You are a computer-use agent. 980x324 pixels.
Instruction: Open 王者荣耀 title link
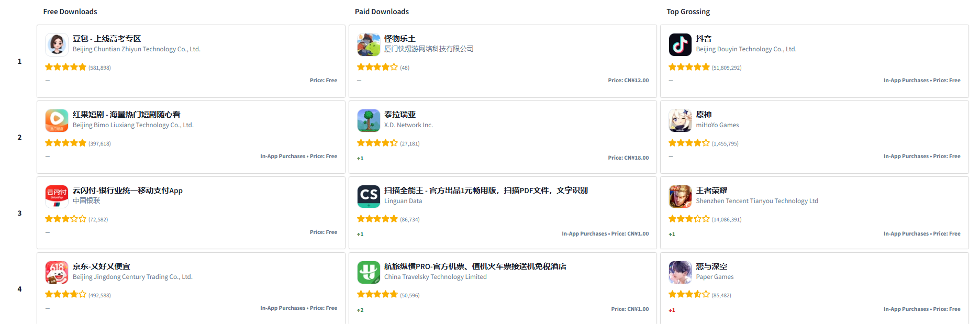tap(711, 191)
